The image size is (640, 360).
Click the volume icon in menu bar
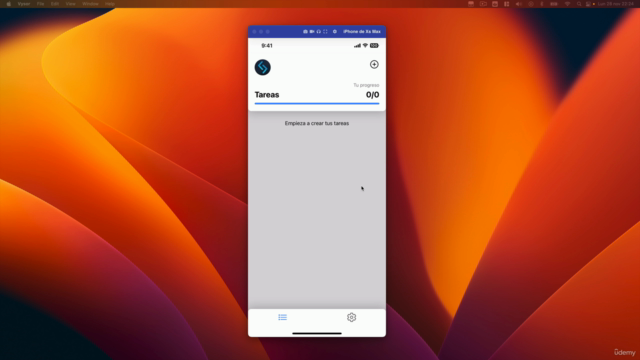519,4
